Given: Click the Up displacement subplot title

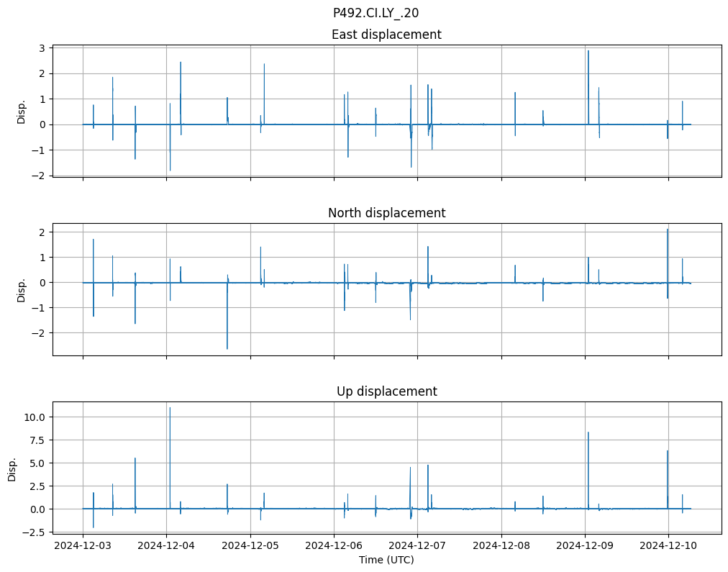Looking at the screenshot, I should pyautogui.click(x=386, y=391).
